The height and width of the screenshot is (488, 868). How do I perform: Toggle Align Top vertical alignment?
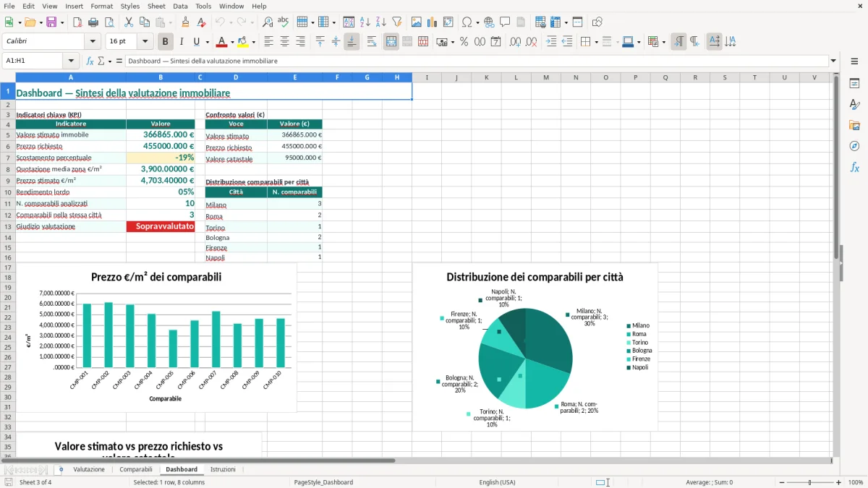click(320, 42)
